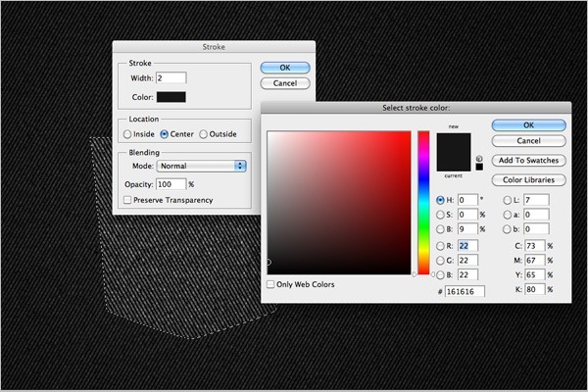Viewport: 588px width, 392px height.
Task: Click the H hue value field
Action: (467, 200)
